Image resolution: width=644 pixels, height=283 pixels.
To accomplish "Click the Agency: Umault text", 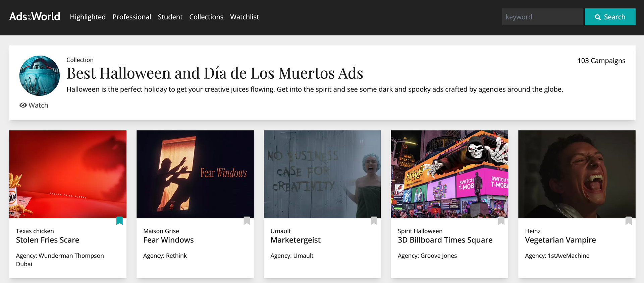I will 292,256.
